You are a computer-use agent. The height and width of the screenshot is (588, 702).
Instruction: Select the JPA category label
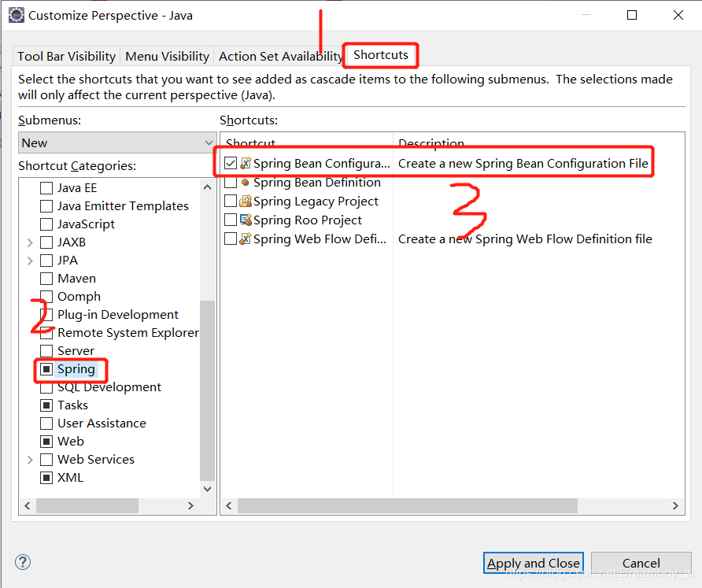click(x=68, y=261)
